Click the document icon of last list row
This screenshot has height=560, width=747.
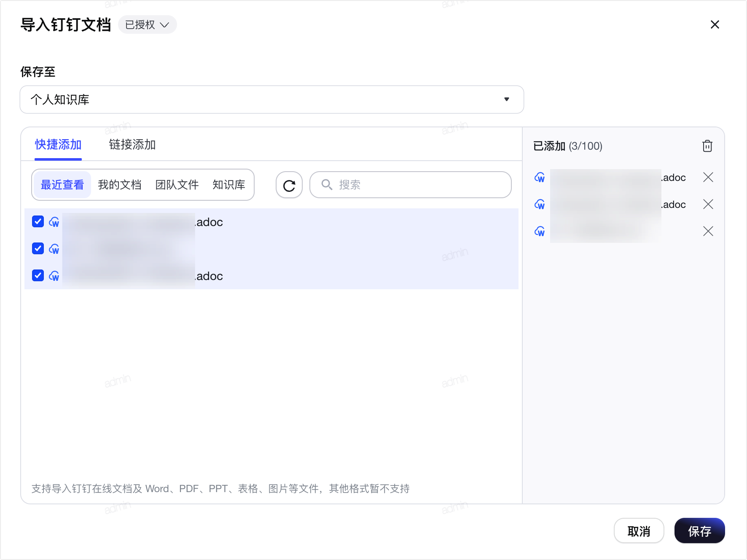54,276
